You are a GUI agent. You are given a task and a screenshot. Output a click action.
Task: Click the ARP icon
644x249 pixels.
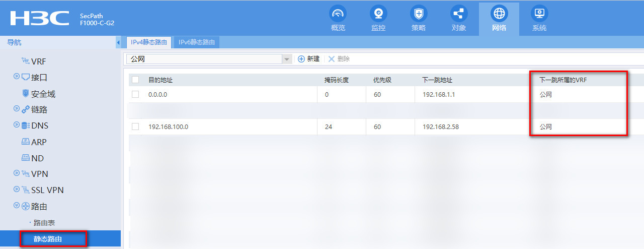[x=26, y=142]
